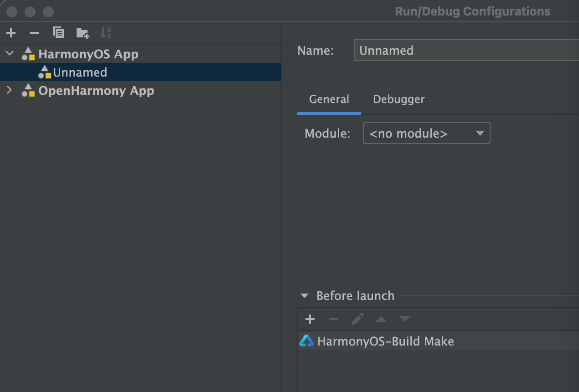Open the Module dropdown
The height and width of the screenshot is (392, 579).
[426, 133]
